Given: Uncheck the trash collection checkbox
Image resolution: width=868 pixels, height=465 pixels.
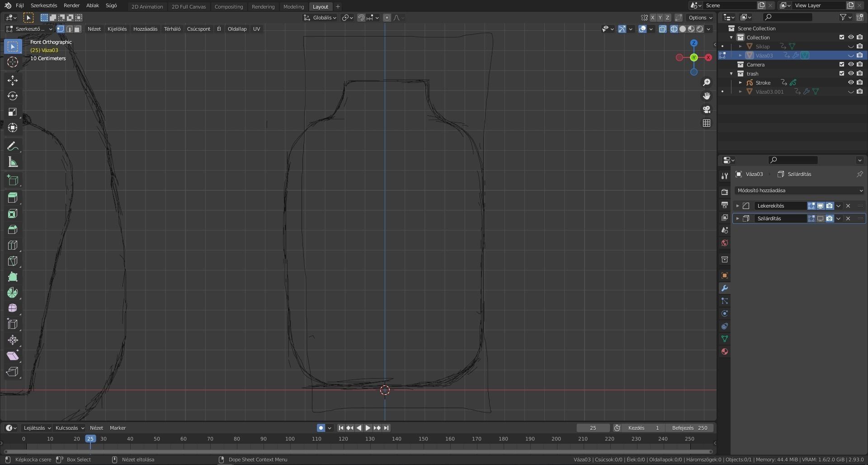Looking at the screenshot, I should click(842, 73).
